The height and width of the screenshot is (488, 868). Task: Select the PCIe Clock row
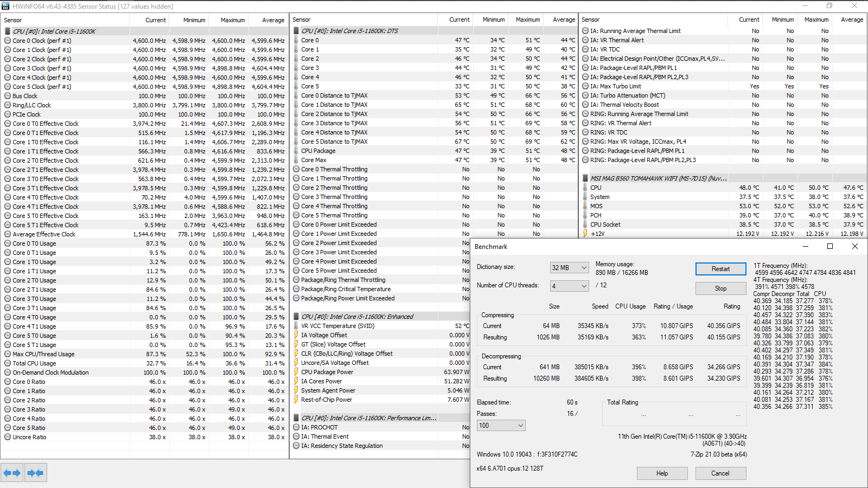144,114
